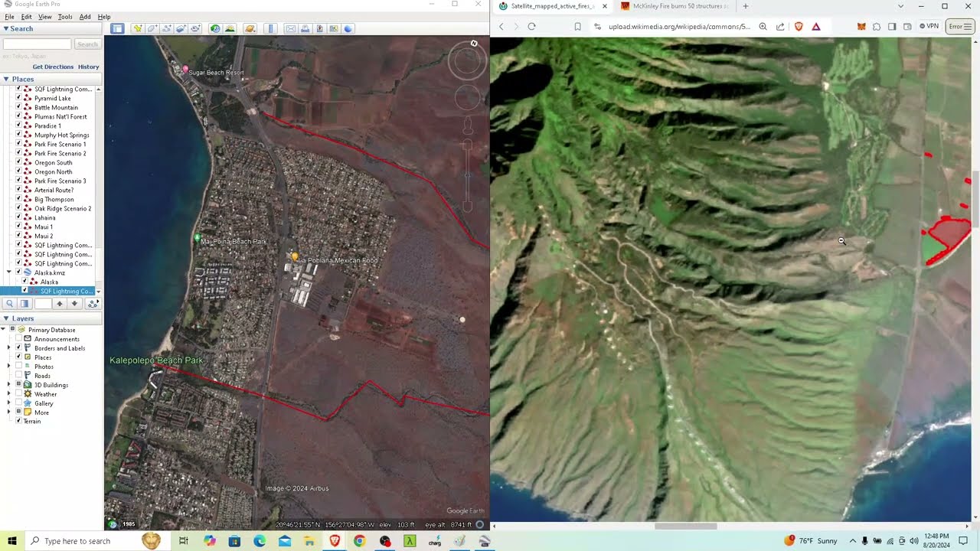Select the Add Path tool
The width and height of the screenshot is (980, 551).
point(167,28)
